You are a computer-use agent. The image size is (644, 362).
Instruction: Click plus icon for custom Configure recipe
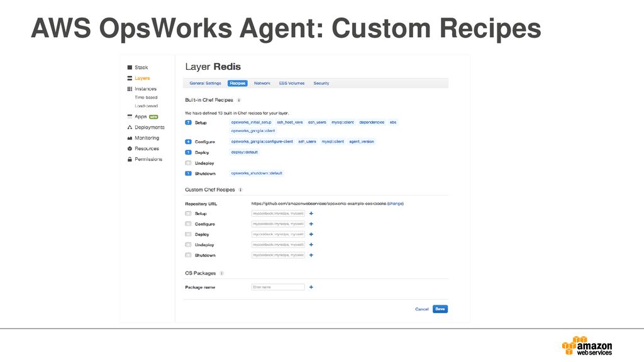click(x=311, y=224)
